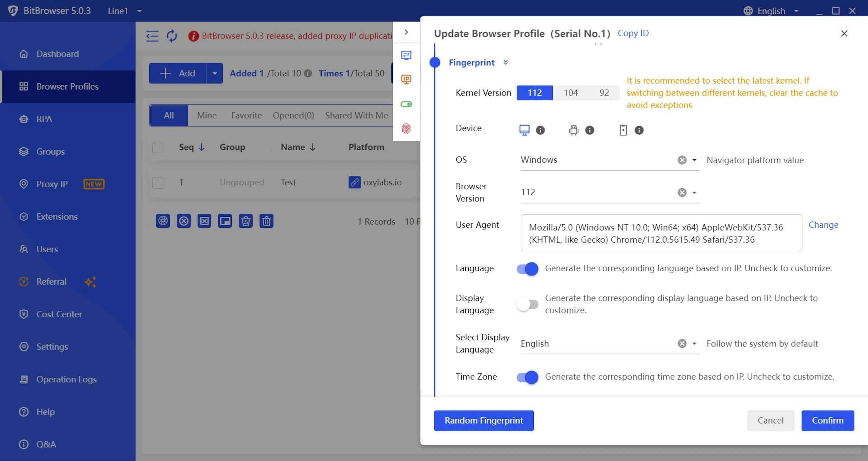Enable the Display Language based on IP switch
Viewport: 868px width, 461px height.
527,305
